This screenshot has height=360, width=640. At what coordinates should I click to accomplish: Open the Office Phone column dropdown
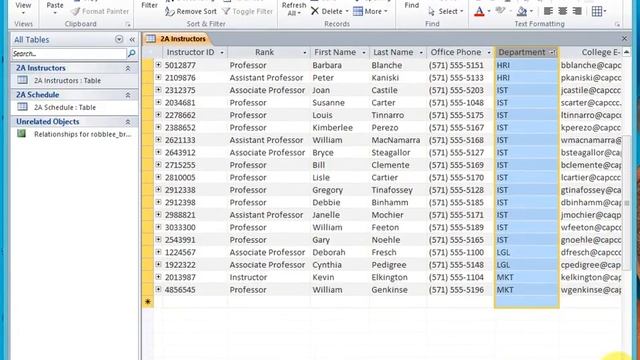488,53
